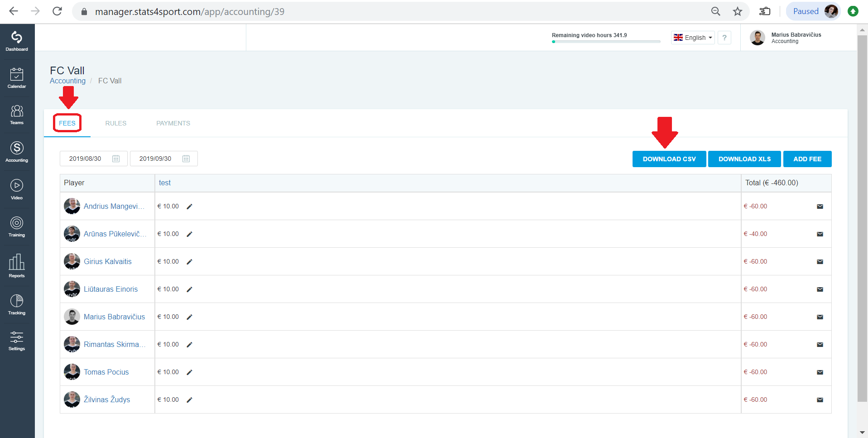Follow the Accounting breadcrumb link

tap(67, 81)
